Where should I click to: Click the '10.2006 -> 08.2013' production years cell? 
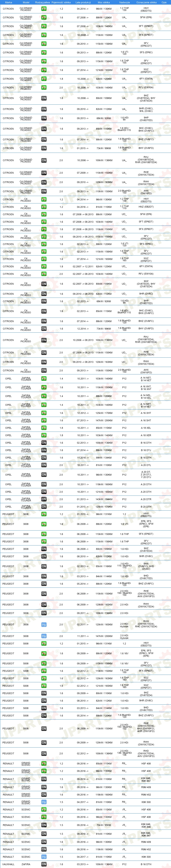pyautogui.click(x=83, y=340)
